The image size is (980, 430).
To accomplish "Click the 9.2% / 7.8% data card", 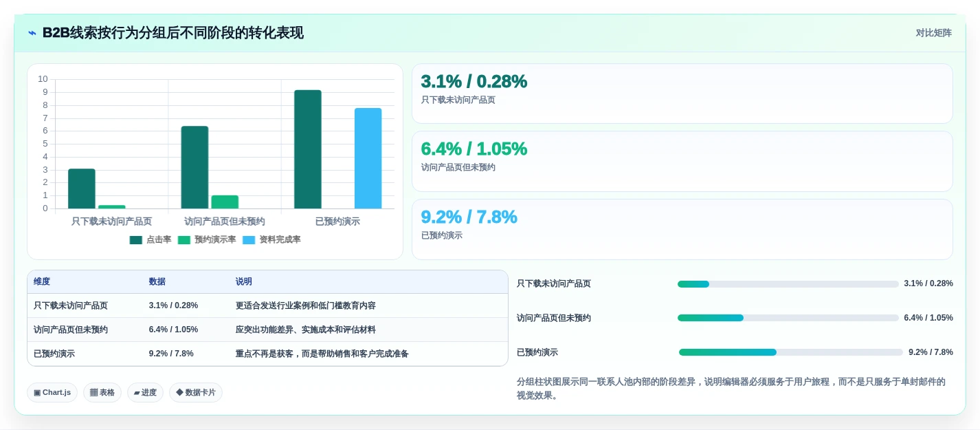I will pos(682,229).
